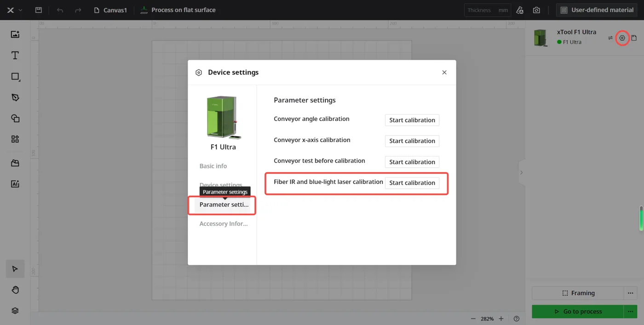Open Accessory Information tab

[x=224, y=224]
